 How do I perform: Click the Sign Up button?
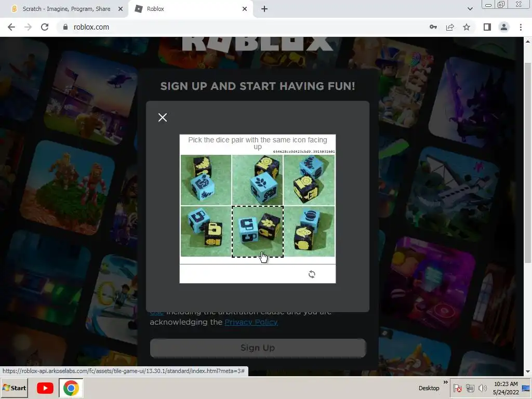[x=258, y=348]
